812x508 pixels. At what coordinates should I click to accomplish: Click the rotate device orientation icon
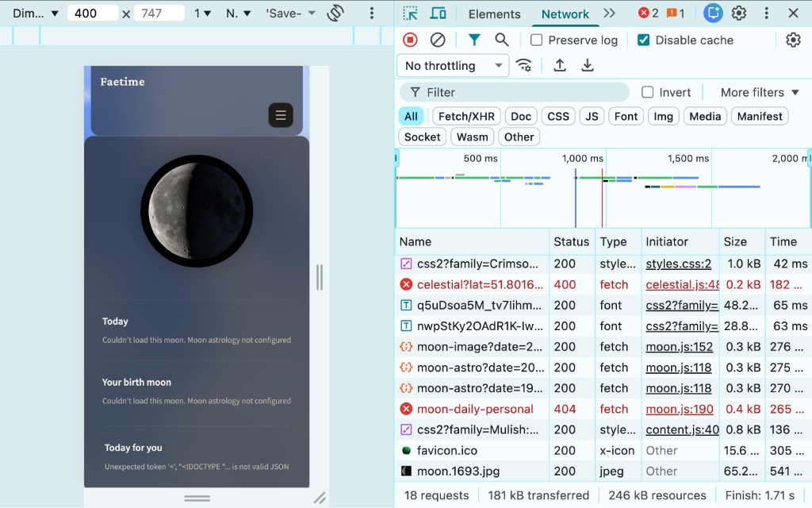[335, 13]
